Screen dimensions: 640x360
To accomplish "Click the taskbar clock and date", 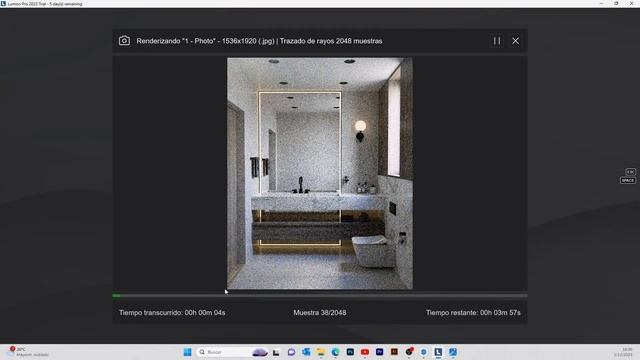I will (x=624, y=352).
